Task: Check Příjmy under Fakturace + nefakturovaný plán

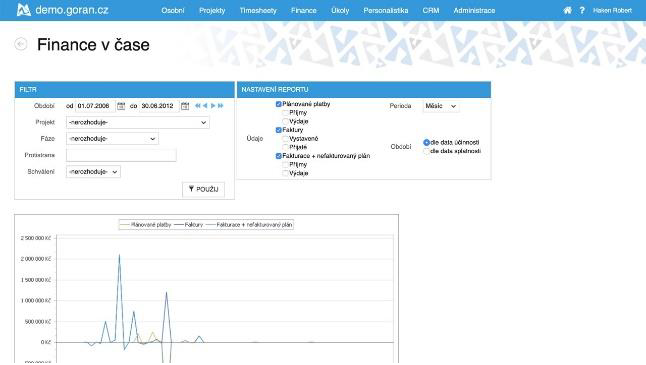Action: pyautogui.click(x=285, y=165)
